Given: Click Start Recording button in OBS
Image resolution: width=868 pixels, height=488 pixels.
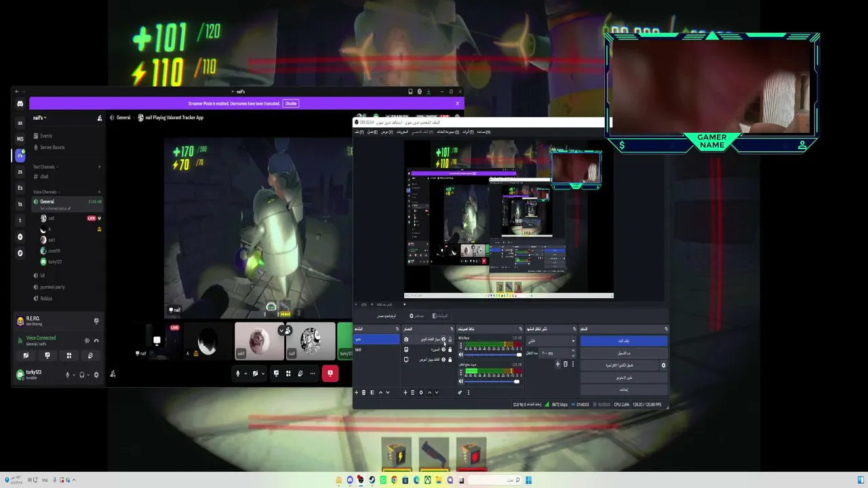Looking at the screenshot, I should 624,353.
